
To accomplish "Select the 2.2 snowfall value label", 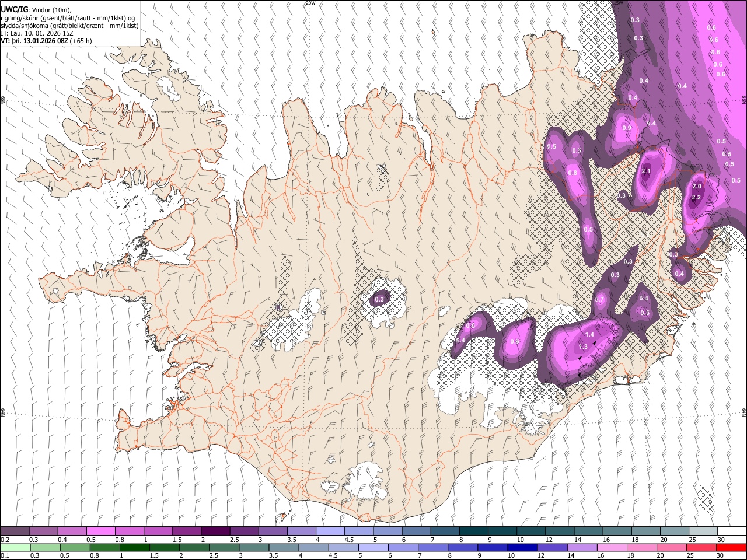I will pyautogui.click(x=696, y=198).
